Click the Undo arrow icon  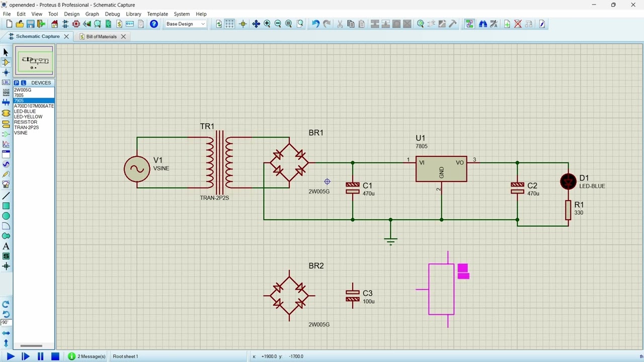[x=315, y=24]
